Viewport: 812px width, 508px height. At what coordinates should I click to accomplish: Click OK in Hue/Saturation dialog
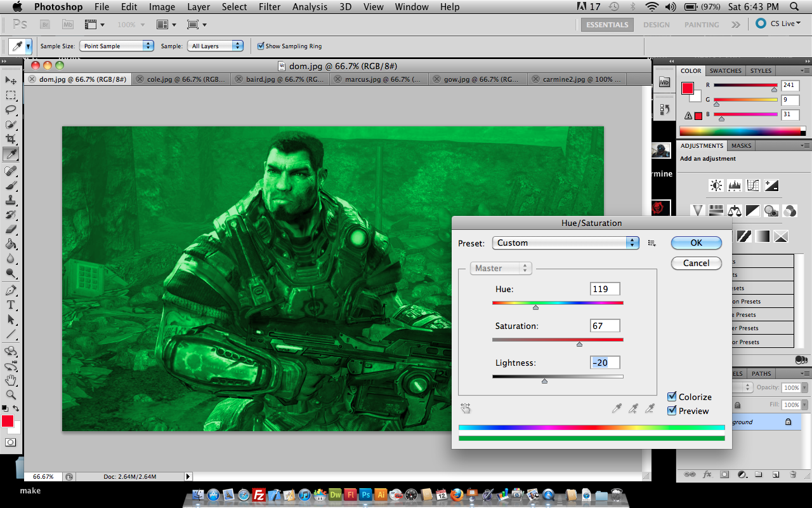[697, 243]
